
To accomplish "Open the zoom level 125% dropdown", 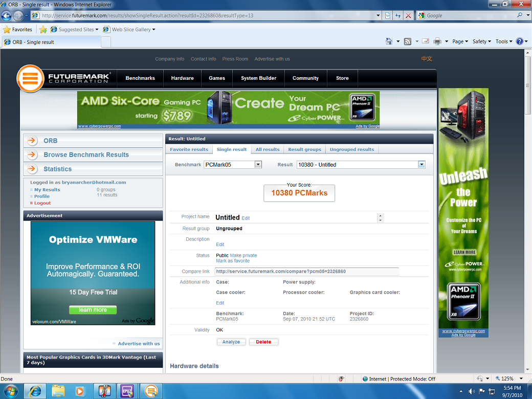I will (x=521, y=379).
